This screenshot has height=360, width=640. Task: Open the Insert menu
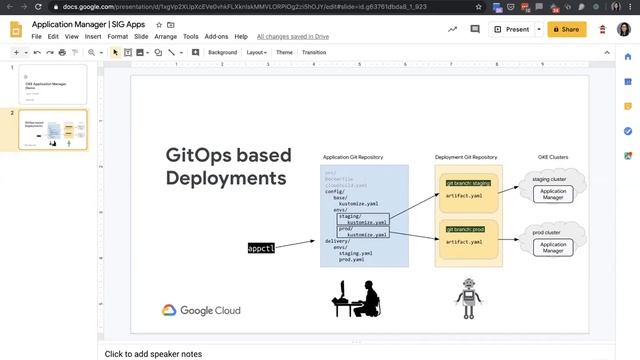coord(93,36)
